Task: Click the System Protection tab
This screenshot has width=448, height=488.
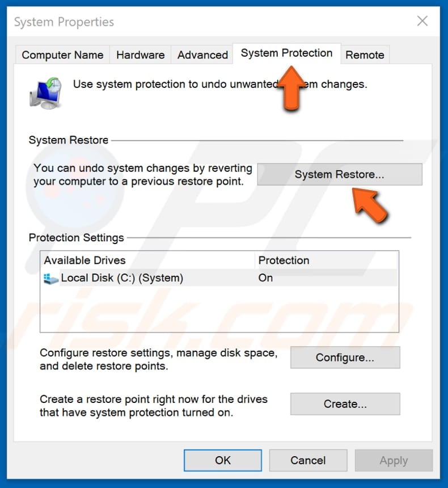Action: coord(286,53)
